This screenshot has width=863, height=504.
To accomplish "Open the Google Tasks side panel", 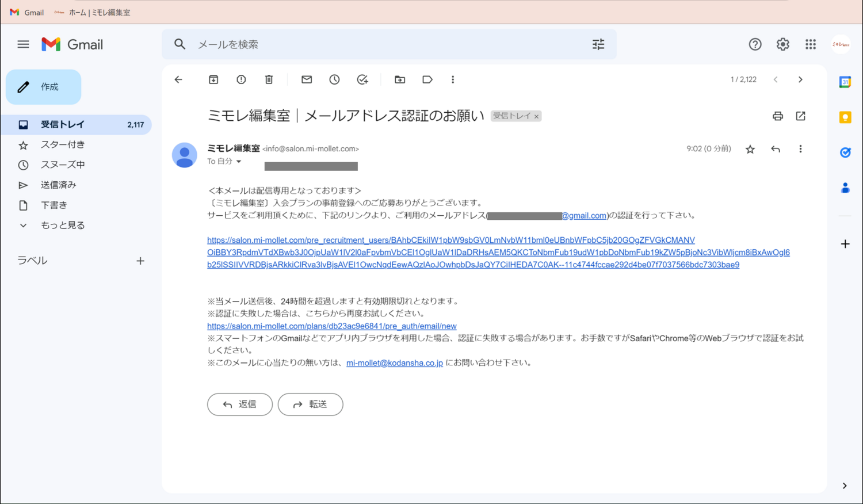I will pyautogui.click(x=845, y=152).
